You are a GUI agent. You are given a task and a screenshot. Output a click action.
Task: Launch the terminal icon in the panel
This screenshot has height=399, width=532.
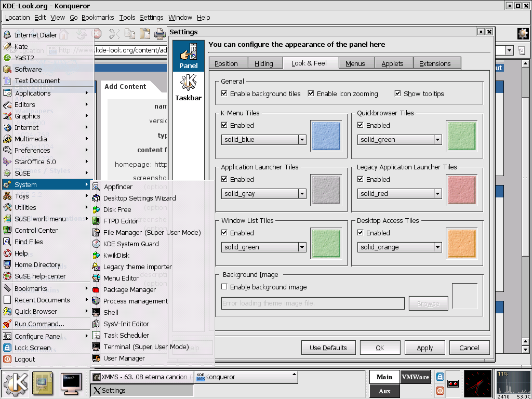(x=71, y=384)
